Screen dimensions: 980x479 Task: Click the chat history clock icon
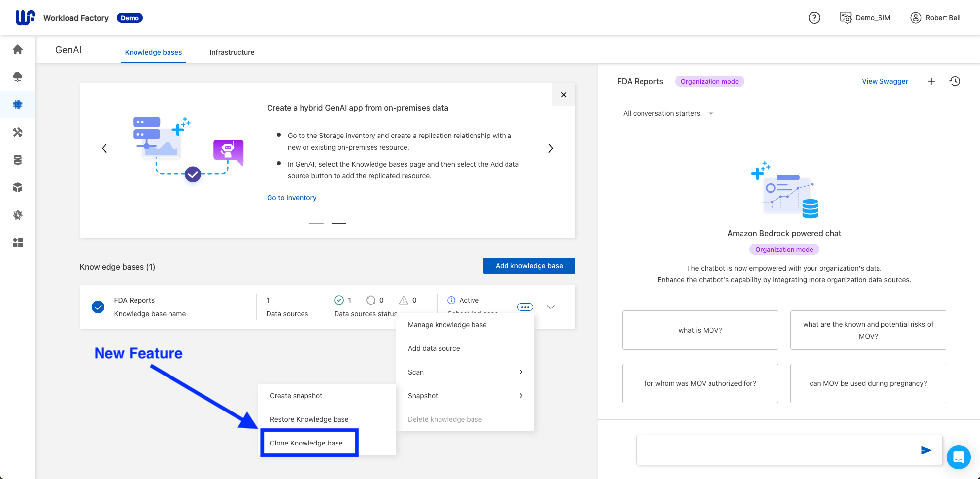pyautogui.click(x=955, y=81)
